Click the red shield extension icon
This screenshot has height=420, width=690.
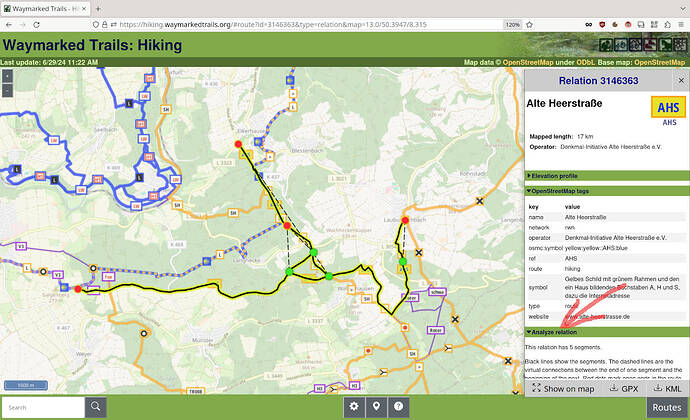click(x=602, y=25)
